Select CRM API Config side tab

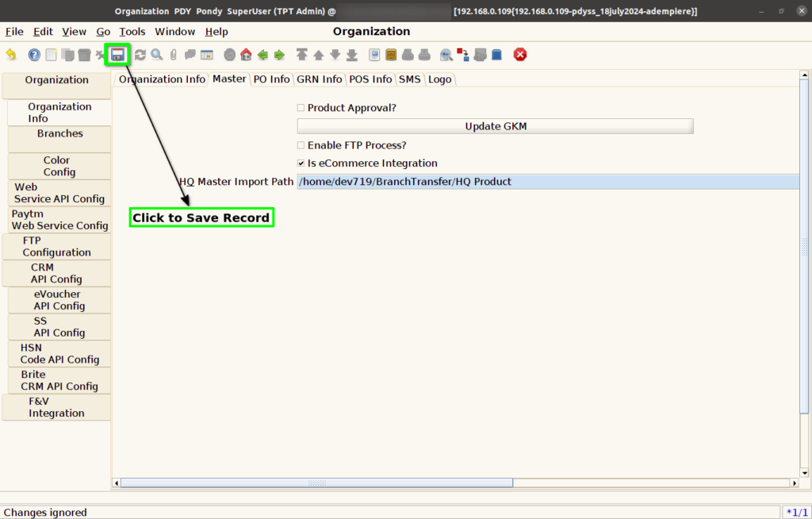[57, 273]
